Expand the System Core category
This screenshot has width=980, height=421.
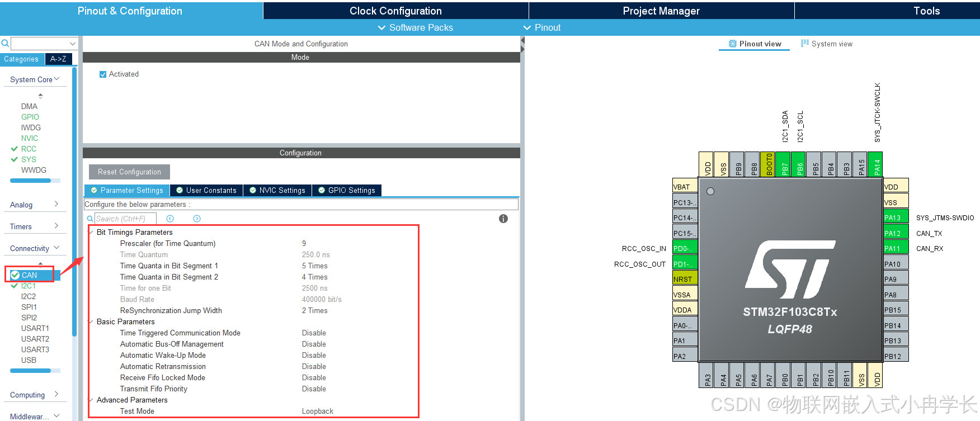[35, 79]
